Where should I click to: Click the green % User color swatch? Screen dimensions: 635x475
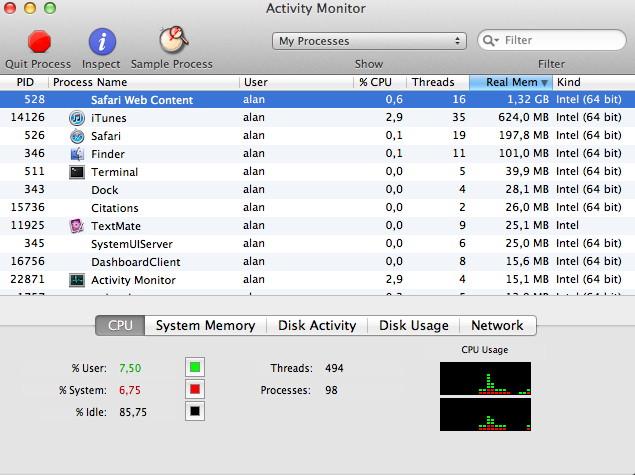tap(195, 367)
